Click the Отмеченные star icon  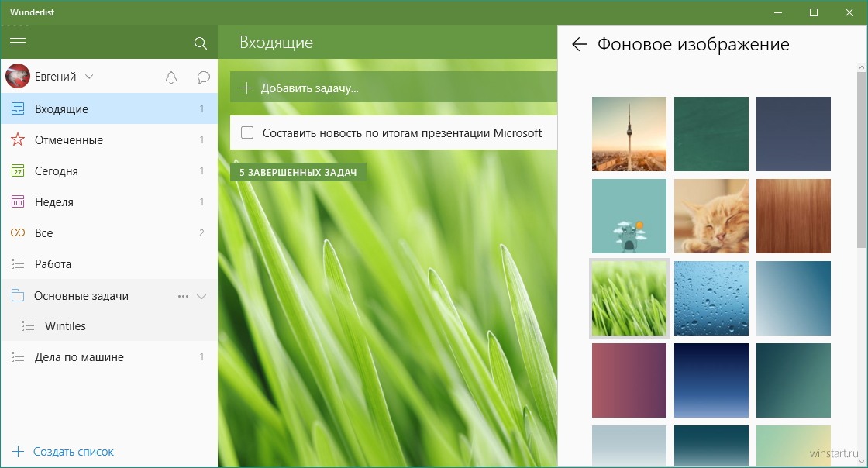pyautogui.click(x=18, y=140)
